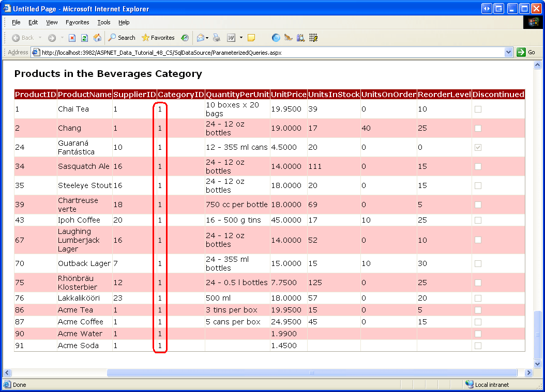Expand the Edit with Word dropdown arrow
This screenshot has height=392, width=545.
241,38
